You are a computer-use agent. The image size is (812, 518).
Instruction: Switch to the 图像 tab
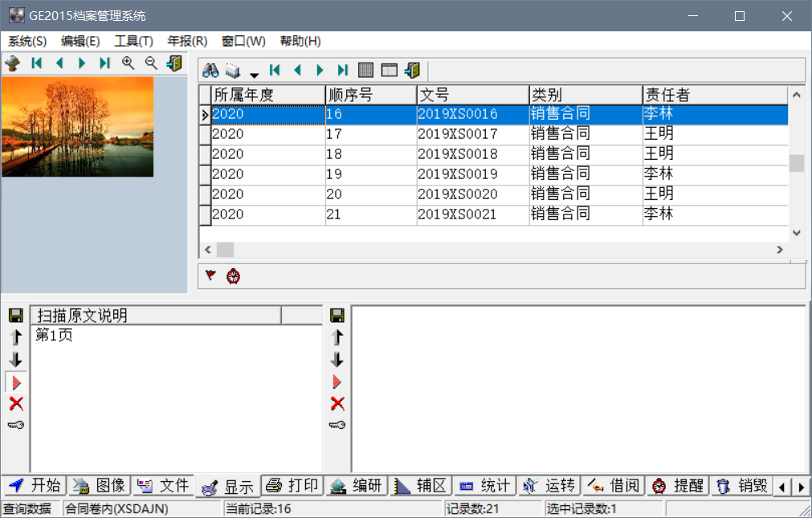tap(99, 486)
